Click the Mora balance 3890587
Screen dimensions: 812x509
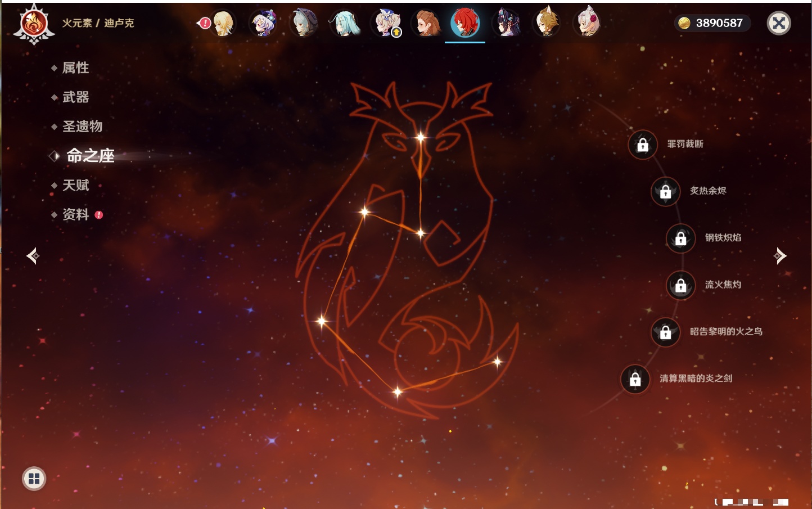click(719, 23)
